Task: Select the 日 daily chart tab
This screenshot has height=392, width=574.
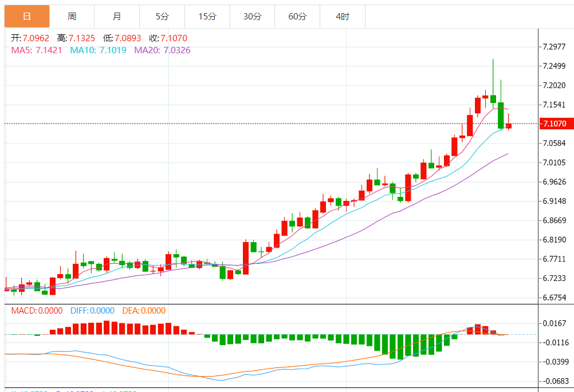Action: click(27, 17)
